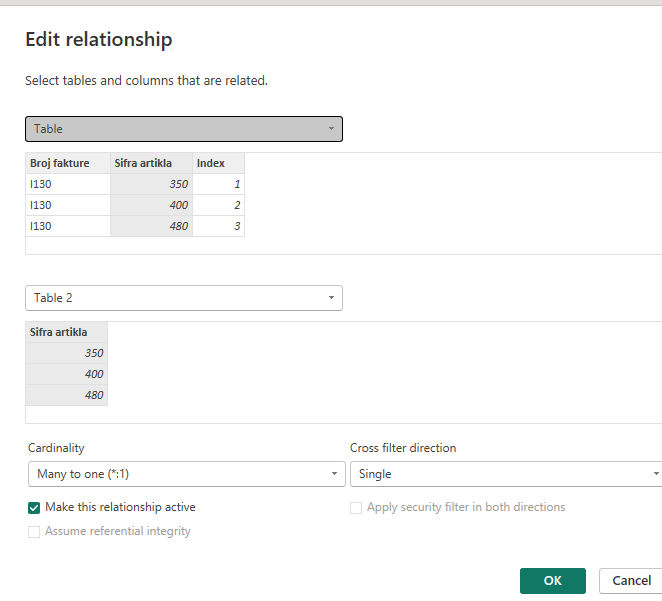
Task: Select 'Broj fakture' column header in Table
Action: point(68,163)
